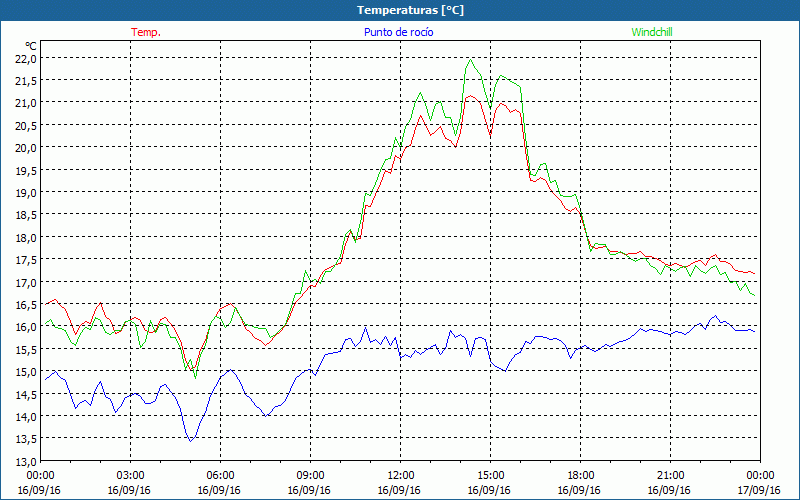The width and height of the screenshot is (800, 500).
Task: Click the 15:00 time label on x-axis
Action: (x=491, y=476)
